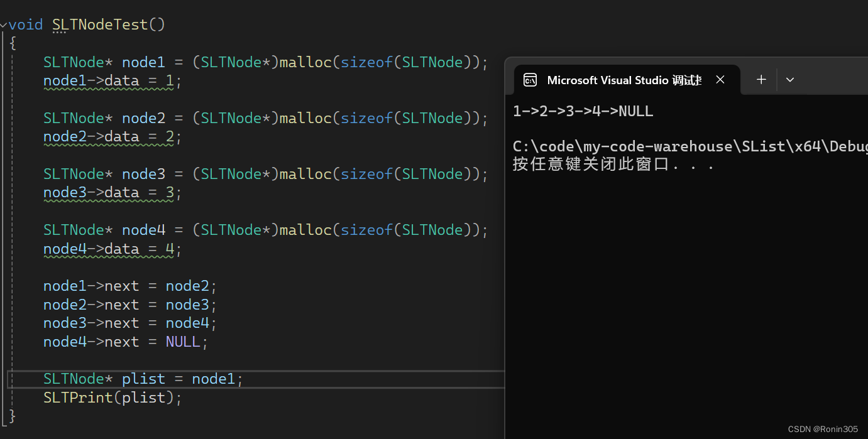The image size is (868, 439).
Task: Click sizeof in the node3 declaration
Action: 366,174
